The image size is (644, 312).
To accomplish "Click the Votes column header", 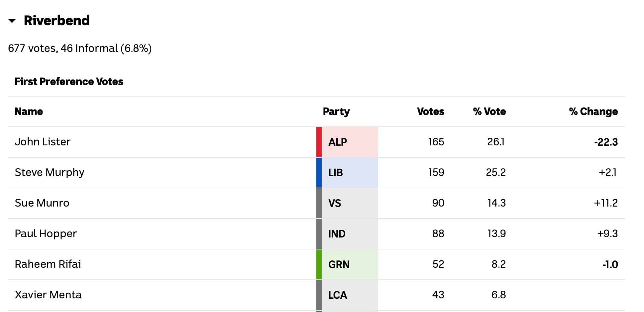I will pyautogui.click(x=430, y=111).
